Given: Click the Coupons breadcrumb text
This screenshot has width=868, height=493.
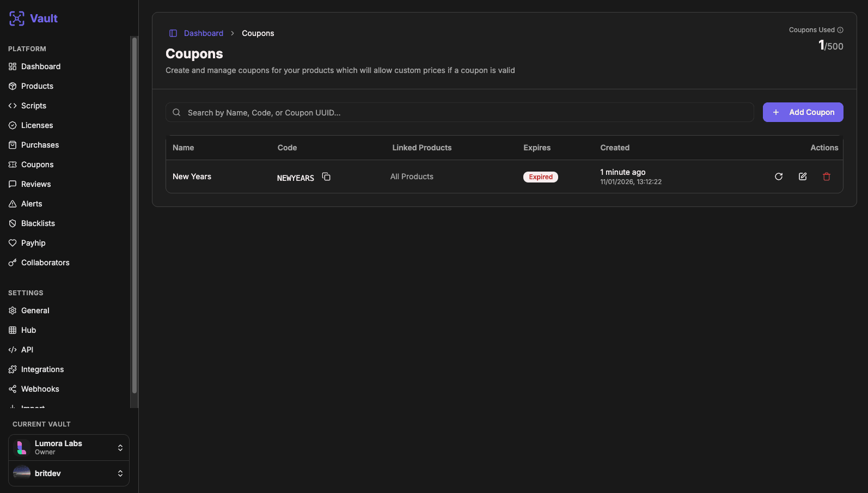Looking at the screenshot, I should point(258,33).
